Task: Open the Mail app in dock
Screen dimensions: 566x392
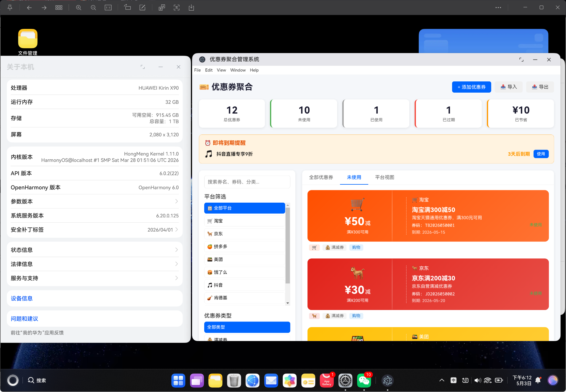Action: 271,380
